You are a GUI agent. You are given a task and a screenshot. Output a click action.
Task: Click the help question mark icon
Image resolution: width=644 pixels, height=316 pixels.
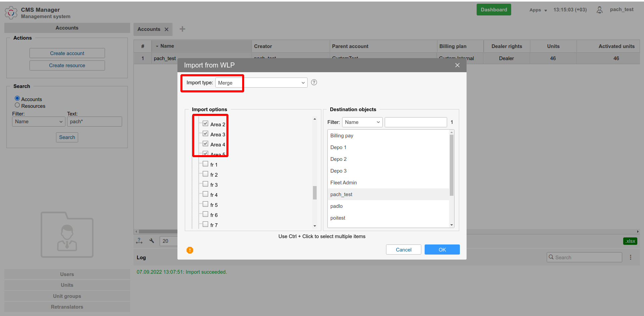[314, 83]
